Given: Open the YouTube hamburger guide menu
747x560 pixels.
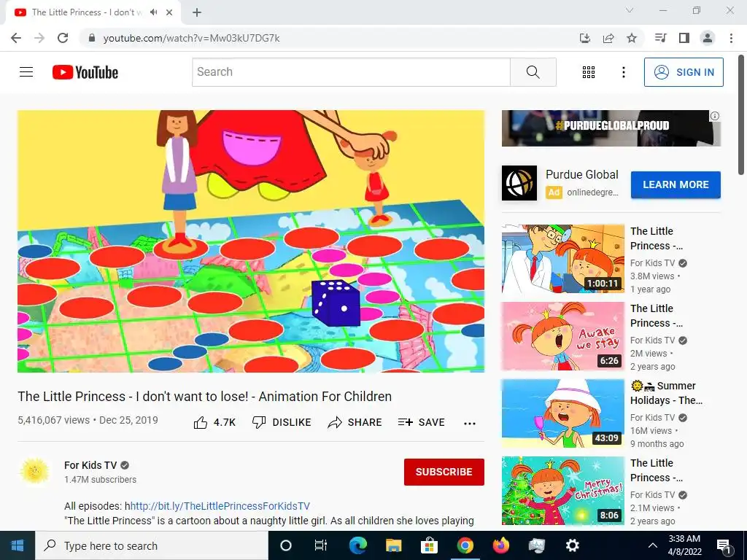Looking at the screenshot, I should (x=26, y=72).
